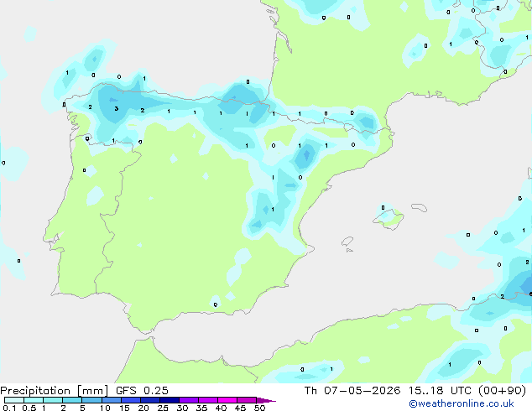Screen dimensions: 532x411
Task: Click the 25–30 mm navy legend swatch
Action: coord(169,400)
